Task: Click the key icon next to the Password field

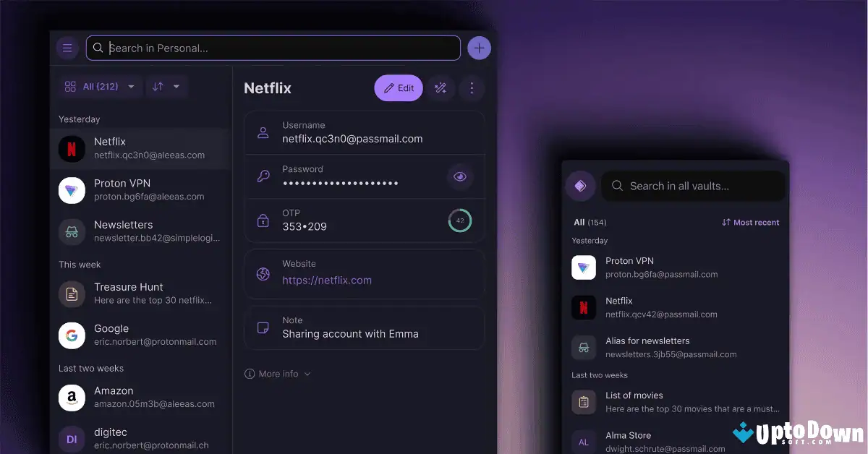Action: [263, 176]
